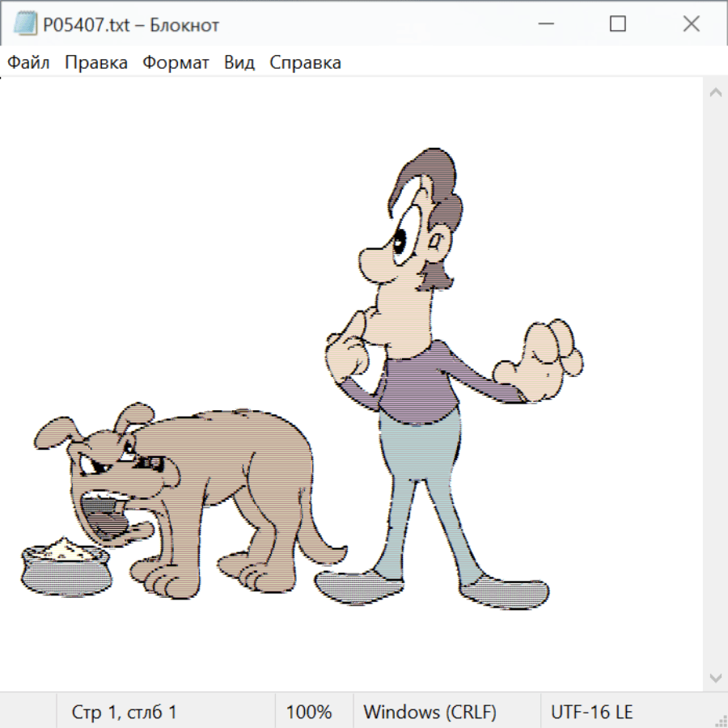Click the Windows (CRLF) line ending indicator
This screenshot has width=728, height=728.
click(430, 713)
